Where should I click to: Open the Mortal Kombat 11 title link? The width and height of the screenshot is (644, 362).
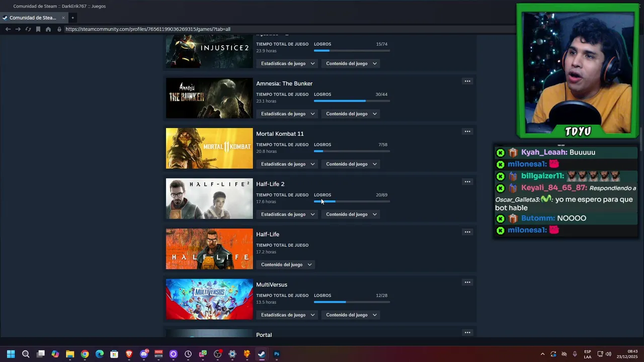pos(280,134)
